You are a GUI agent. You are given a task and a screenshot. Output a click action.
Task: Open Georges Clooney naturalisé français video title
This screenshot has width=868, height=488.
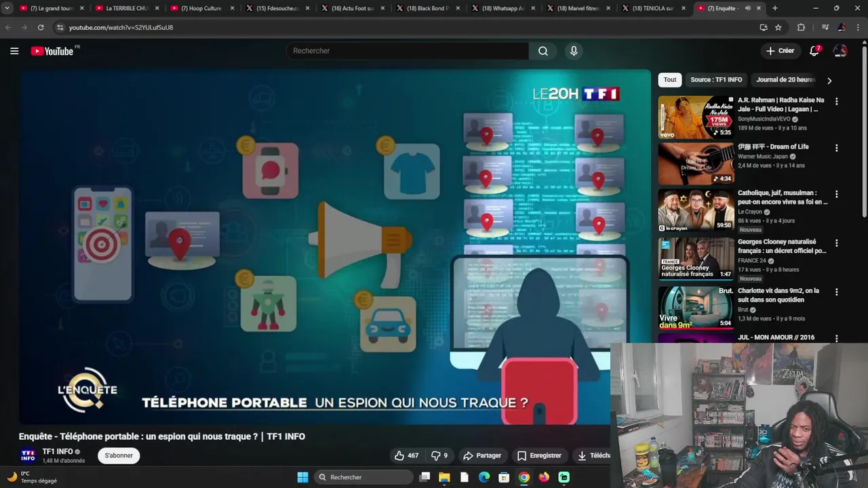pos(782,246)
